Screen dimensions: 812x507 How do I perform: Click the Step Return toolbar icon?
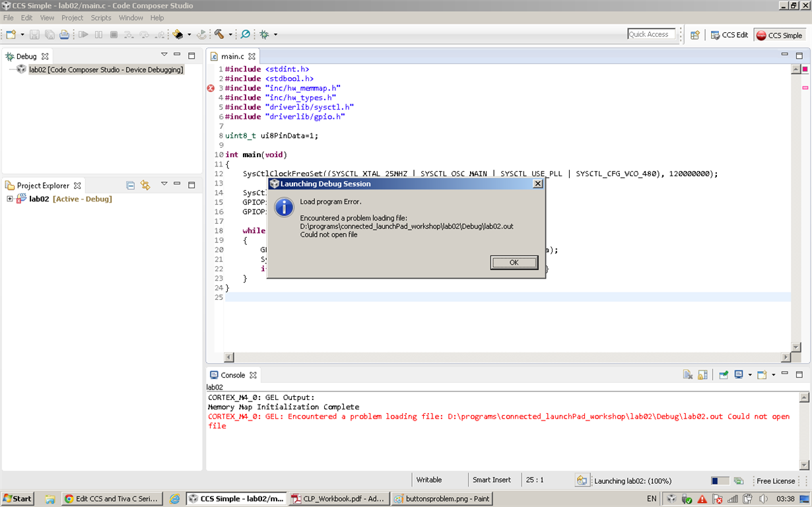click(x=159, y=34)
